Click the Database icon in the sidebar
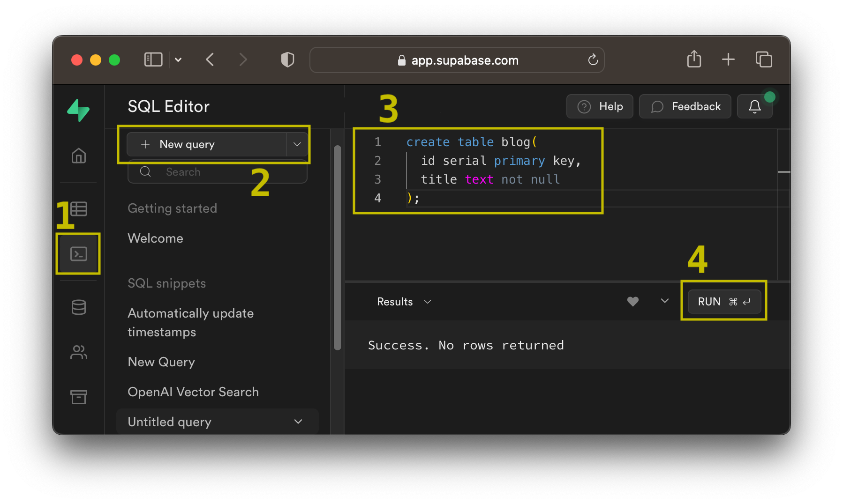Viewport: 843px width, 504px height. point(78,307)
